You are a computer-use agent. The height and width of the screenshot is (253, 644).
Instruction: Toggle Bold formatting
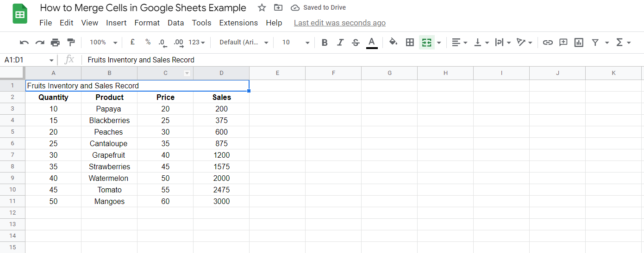[x=325, y=42]
